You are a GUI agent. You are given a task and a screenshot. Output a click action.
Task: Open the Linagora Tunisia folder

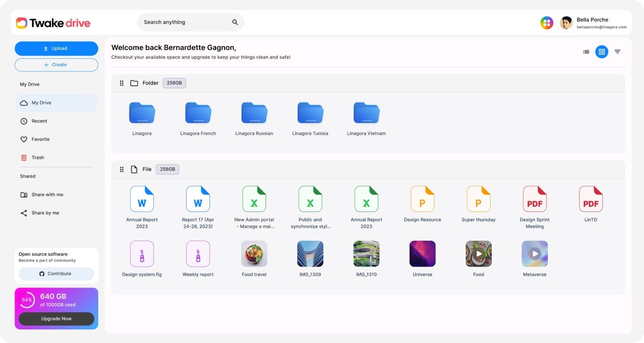tap(310, 113)
